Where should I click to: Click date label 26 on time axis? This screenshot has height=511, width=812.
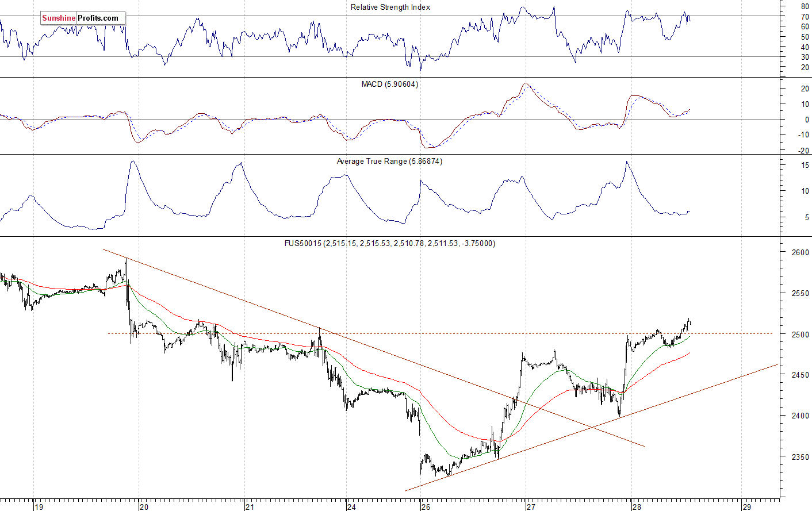click(x=425, y=507)
